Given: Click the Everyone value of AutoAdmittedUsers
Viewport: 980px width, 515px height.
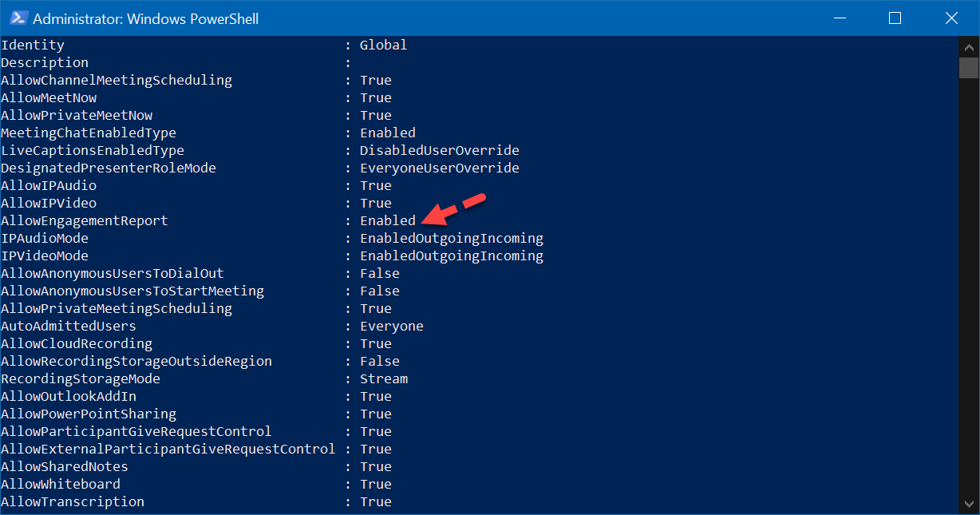Looking at the screenshot, I should pyautogui.click(x=392, y=326).
